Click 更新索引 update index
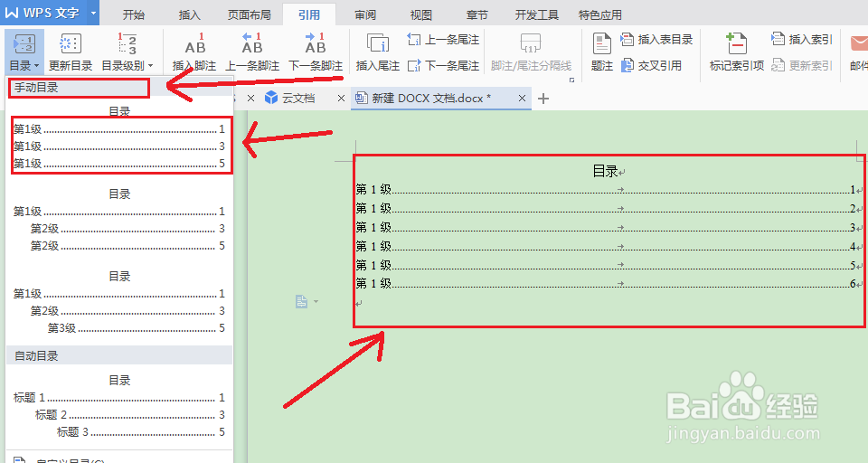 (x=802, y=65)
